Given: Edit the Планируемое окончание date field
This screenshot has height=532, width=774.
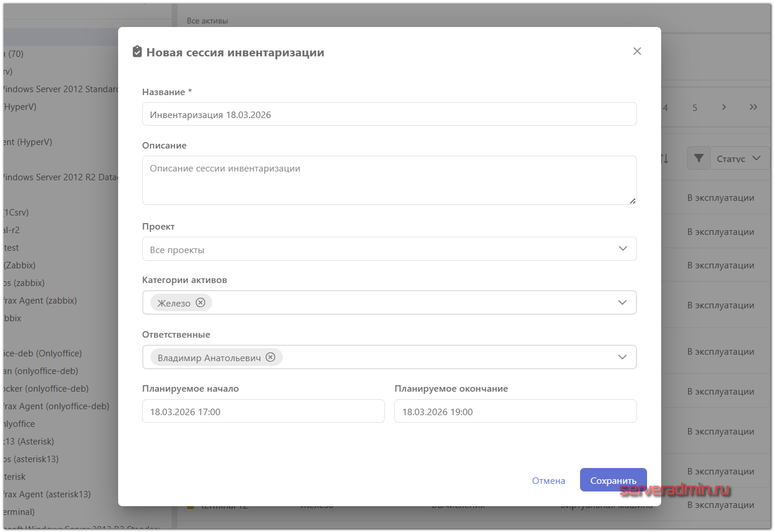Looking at the screenshot, I should [515, 412].
